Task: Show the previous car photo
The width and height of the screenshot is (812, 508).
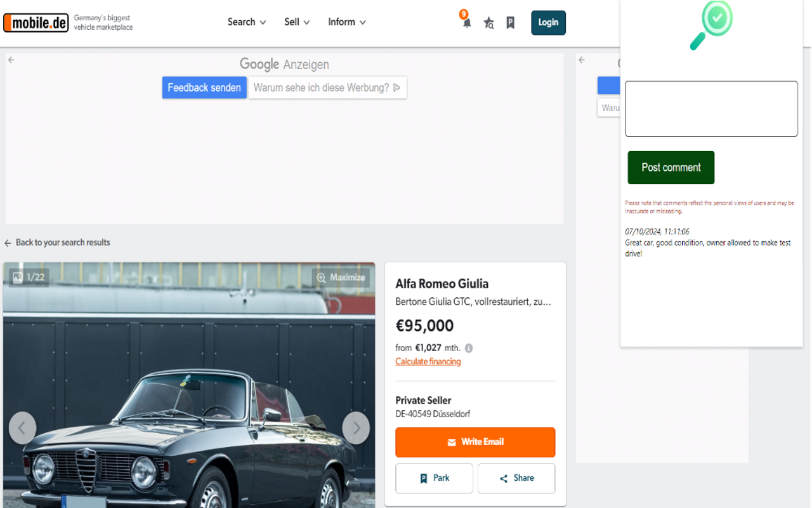Action: (22, 428)
